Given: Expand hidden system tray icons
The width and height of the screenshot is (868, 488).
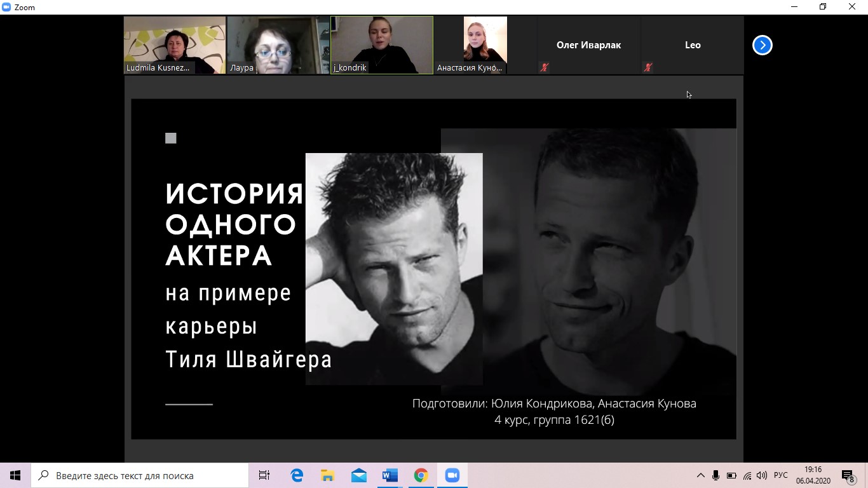Looking at the screenshot, I should point(701,475).
